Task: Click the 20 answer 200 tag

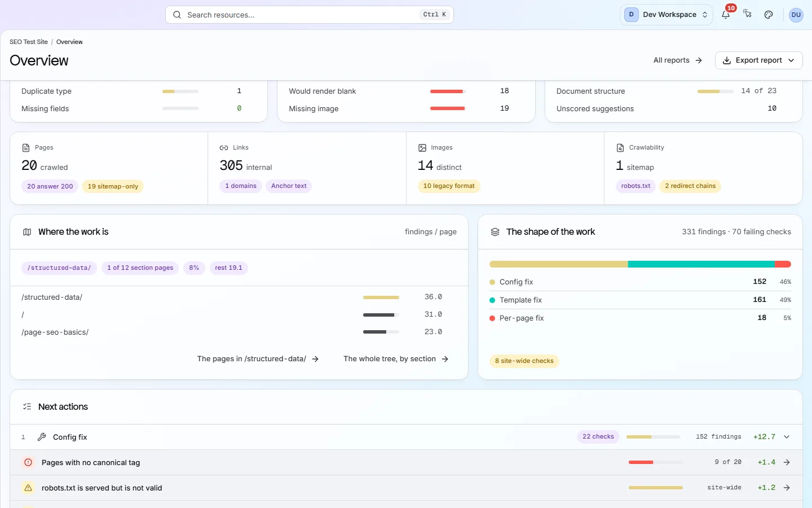Action: point(50,186)
